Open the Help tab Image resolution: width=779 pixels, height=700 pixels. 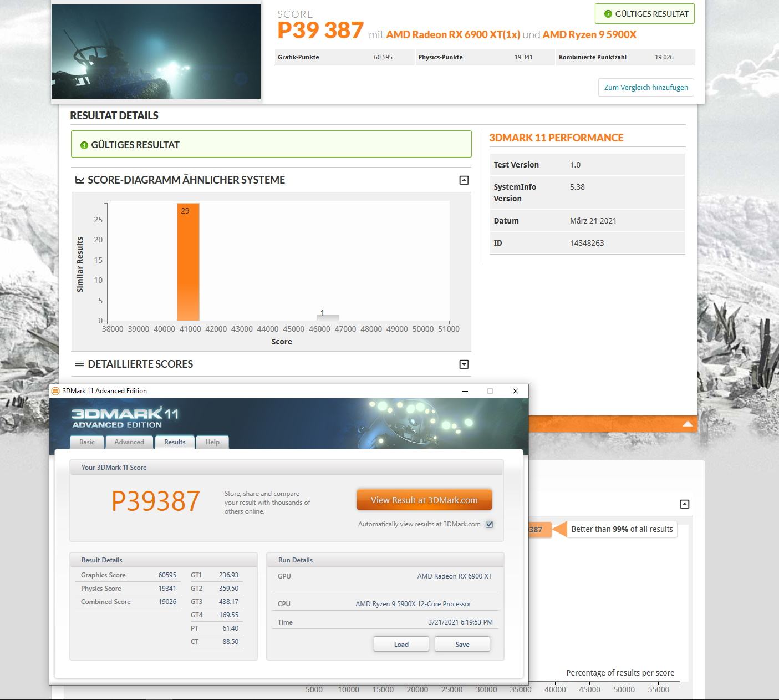tap(212, 442)
